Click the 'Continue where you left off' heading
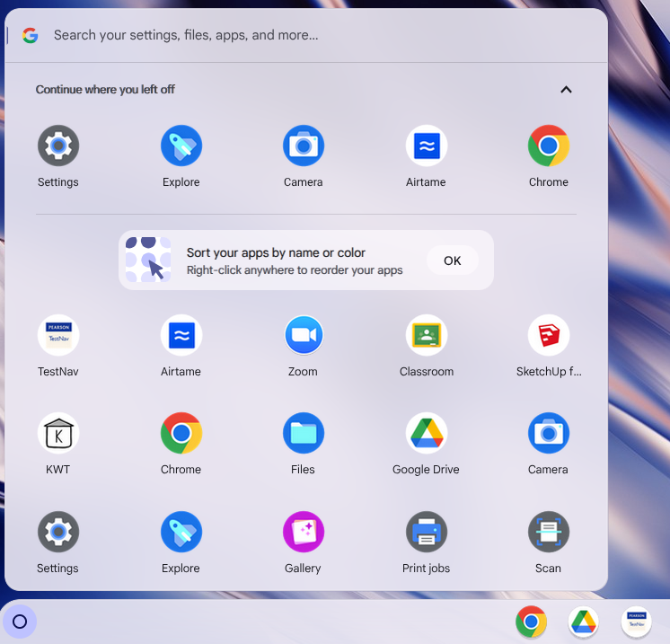This screenshot has width=670, height=644. tap(105, 89)
